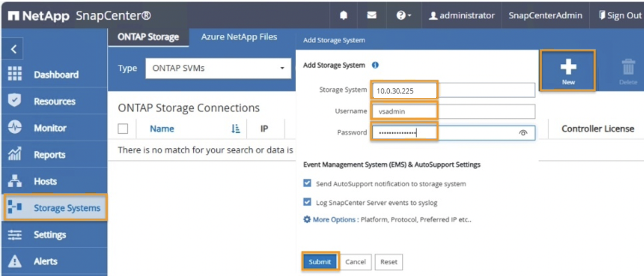644x276 pixels.
Task: Click the Dashboard grid icon
Action: click(x=15, y=74)
